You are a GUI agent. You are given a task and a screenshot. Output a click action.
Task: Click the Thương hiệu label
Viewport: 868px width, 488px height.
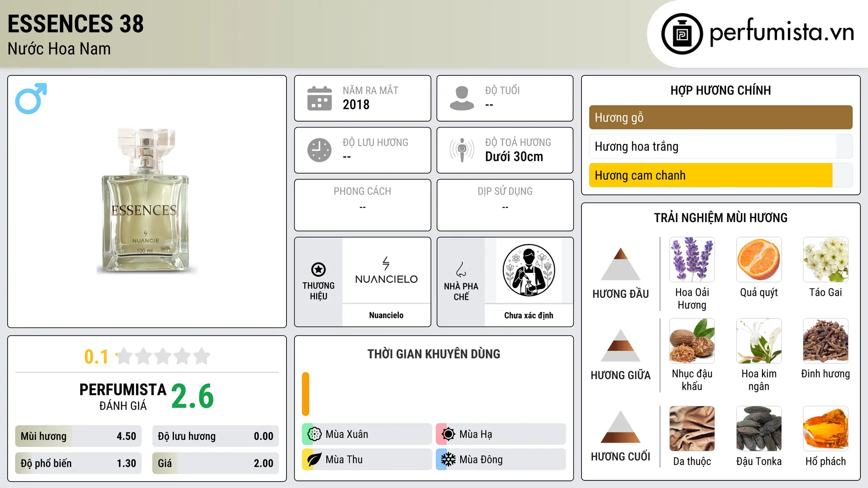click(318, 291)
